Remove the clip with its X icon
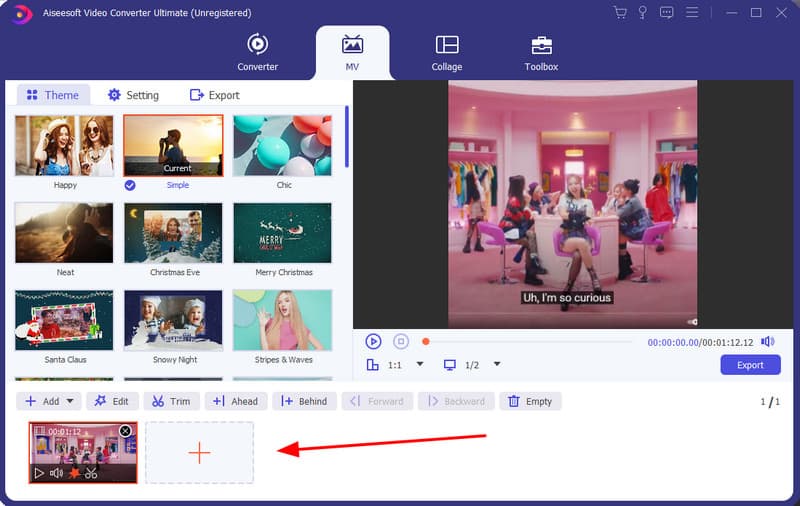Image resolution: width=800 pixels, height=506 pixels. point(125,431)
